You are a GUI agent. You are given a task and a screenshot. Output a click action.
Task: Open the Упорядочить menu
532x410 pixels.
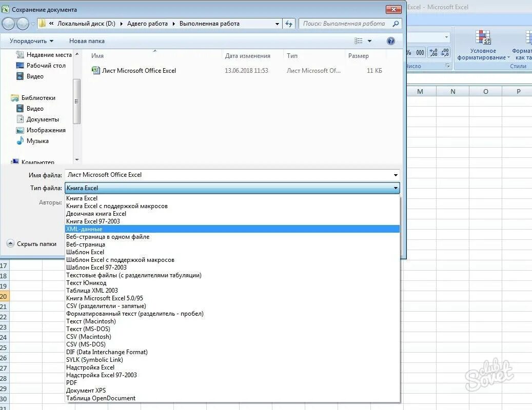click(32, 41)
